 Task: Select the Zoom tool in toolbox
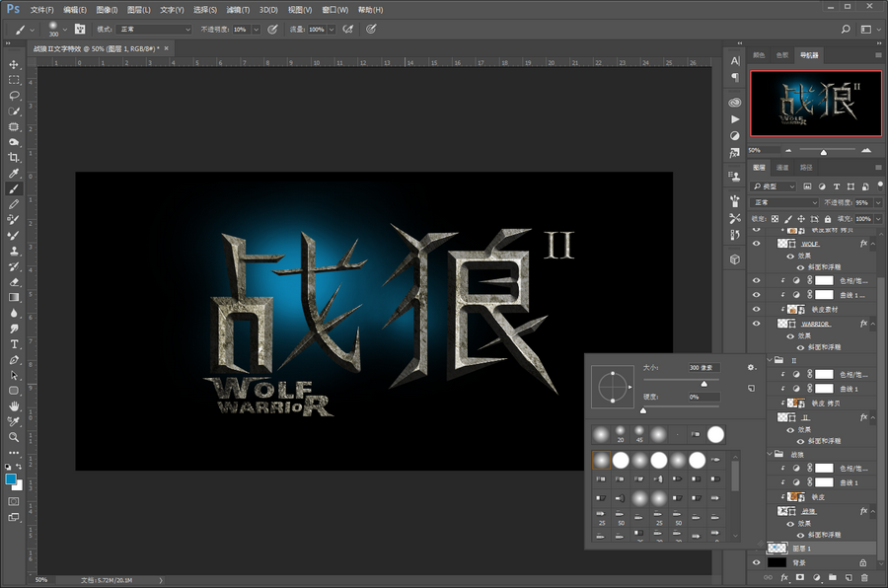(14, 436)
